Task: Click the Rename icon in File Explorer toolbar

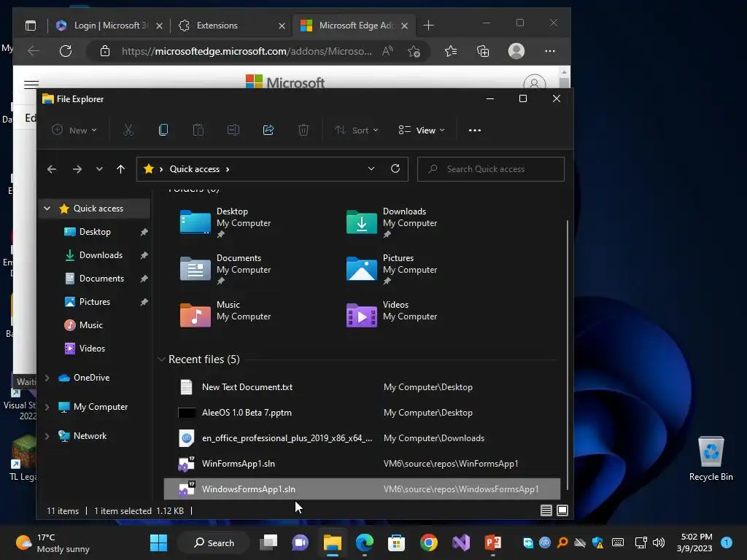Action: coord(233,130)
